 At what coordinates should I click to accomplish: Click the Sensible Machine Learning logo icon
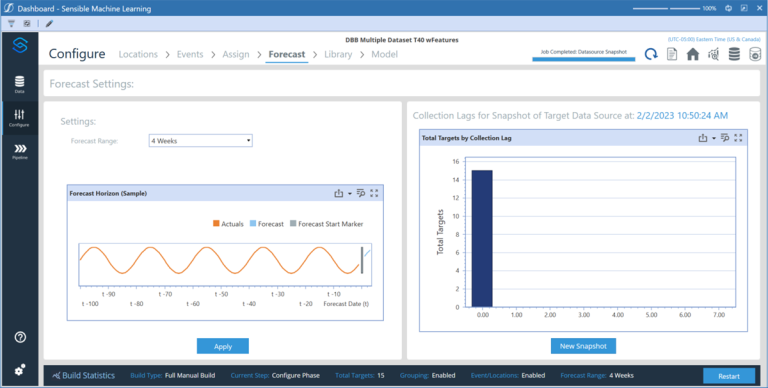tap(20, 46)
